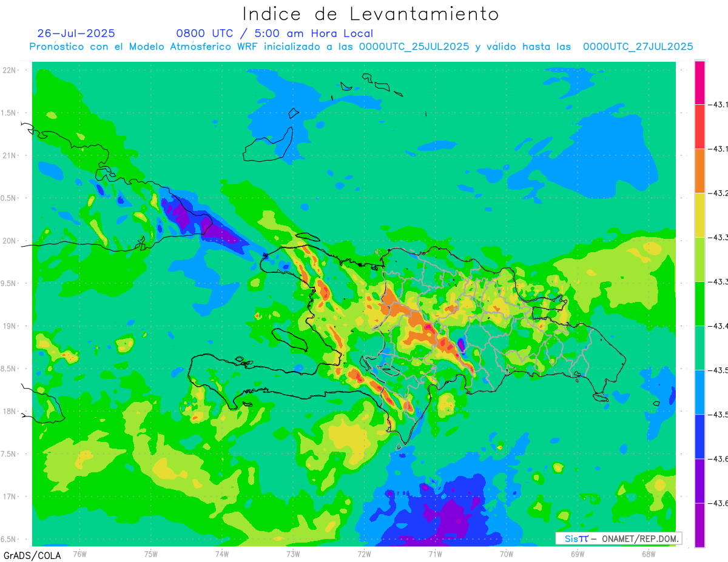728x562 pixels.
Task: Pick the light blue swatch in the color bar
Action: 699,392
